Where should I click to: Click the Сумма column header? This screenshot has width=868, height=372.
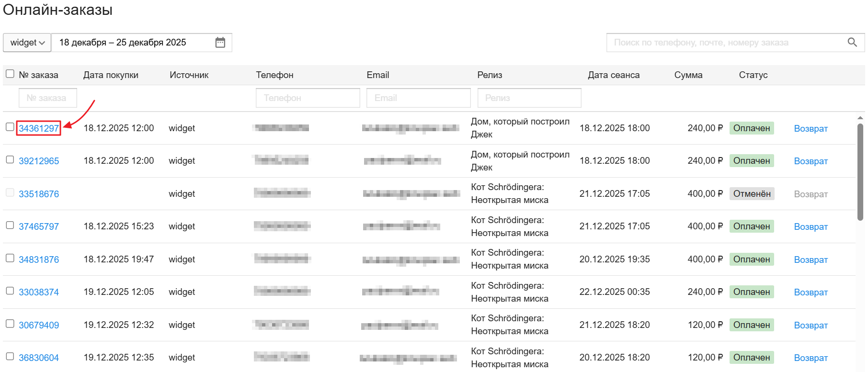click(x=688, y=75)
